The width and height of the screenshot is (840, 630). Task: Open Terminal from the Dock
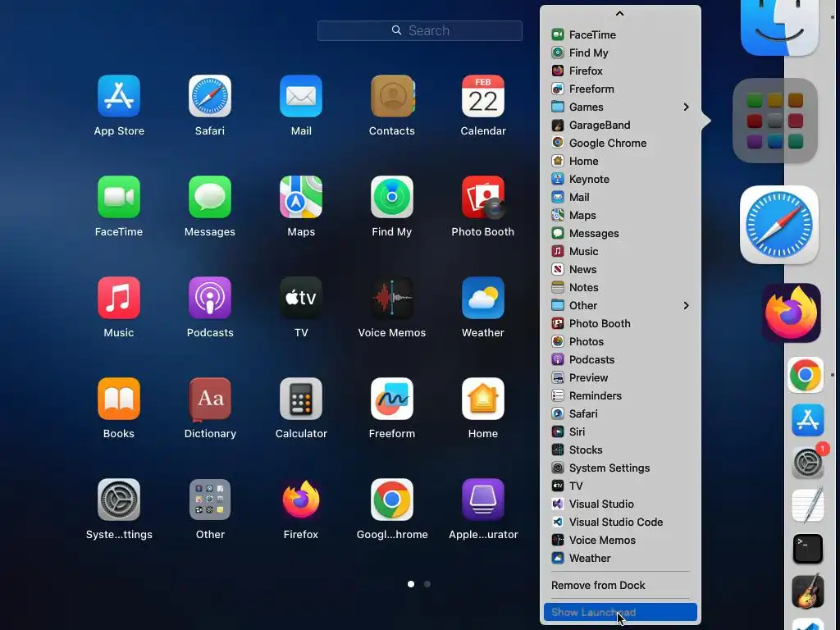[x=808, y=549]
